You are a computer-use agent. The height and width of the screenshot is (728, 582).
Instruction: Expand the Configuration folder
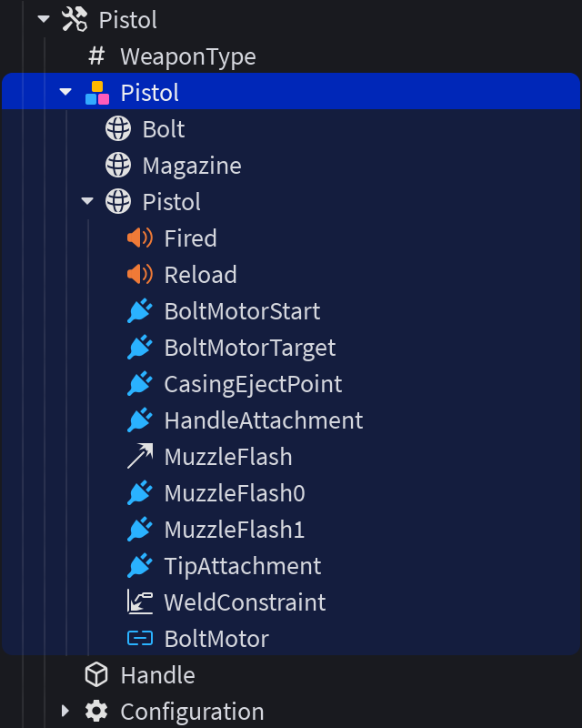point(65,711)
